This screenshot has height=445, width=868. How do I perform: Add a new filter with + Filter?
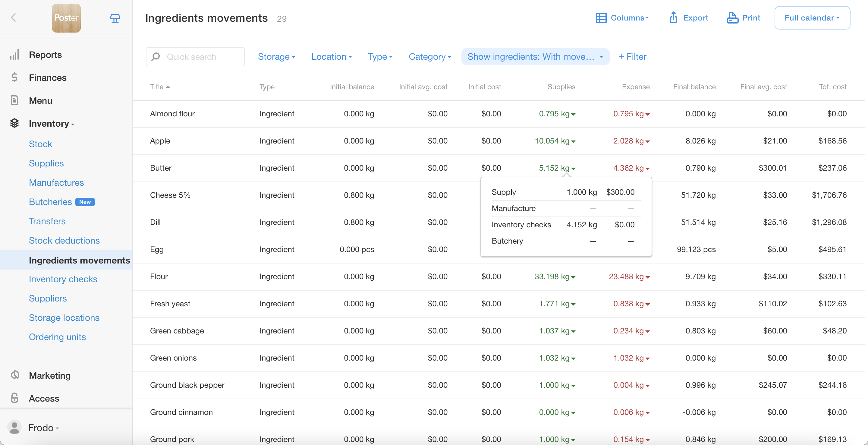tap(633, 57)
